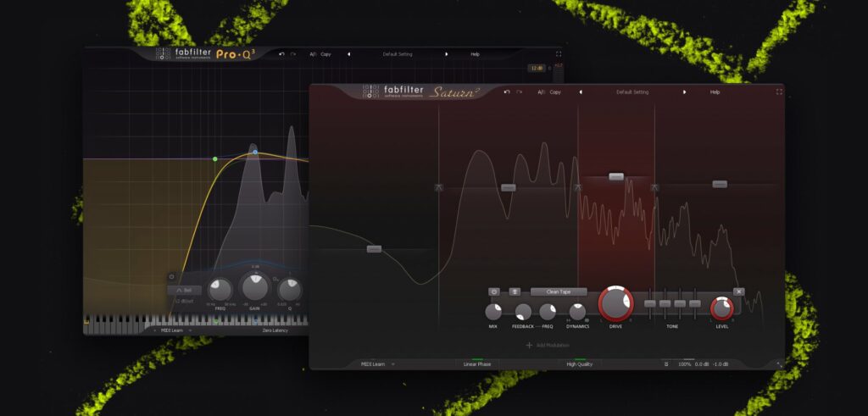Viewport: 868px width, 416px height.
Task: Redo change in Pro-Q 3 window
Action: point(293,54)
